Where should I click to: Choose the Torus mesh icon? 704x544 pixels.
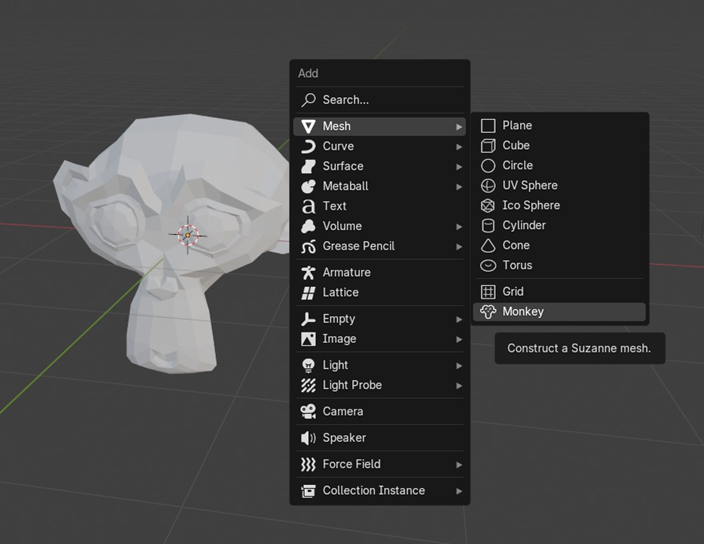pyautogui.click(x=488, y=266)
